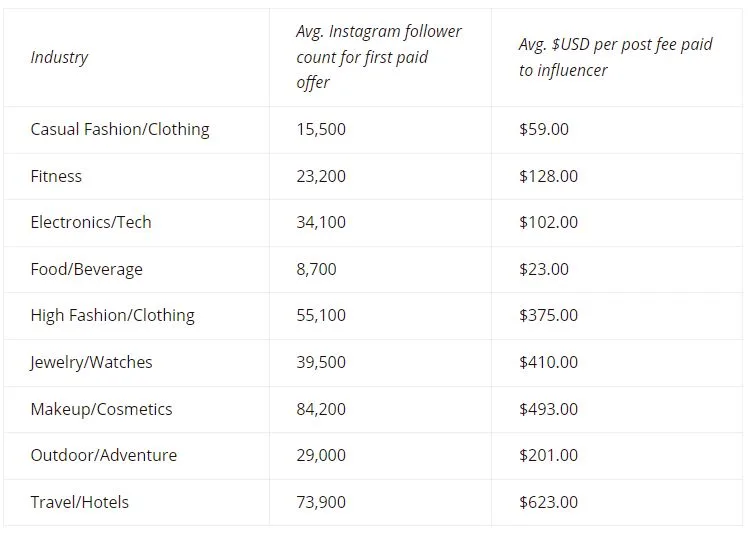Click the 15,500 follower count value
Screen dimensions: 752x533
pos(321,130)
